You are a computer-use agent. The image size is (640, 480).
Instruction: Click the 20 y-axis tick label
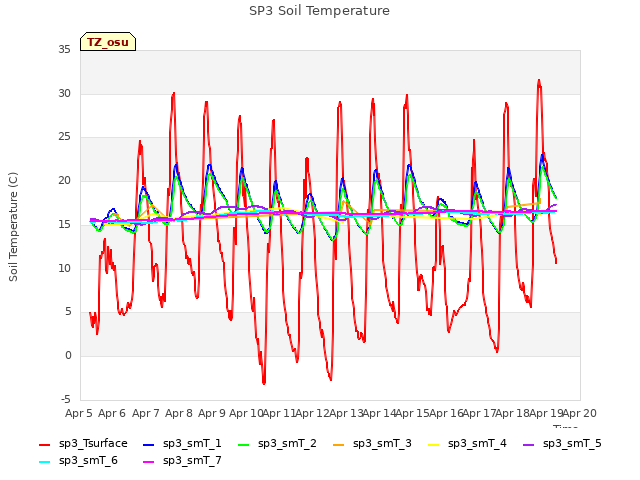point(64,181)
